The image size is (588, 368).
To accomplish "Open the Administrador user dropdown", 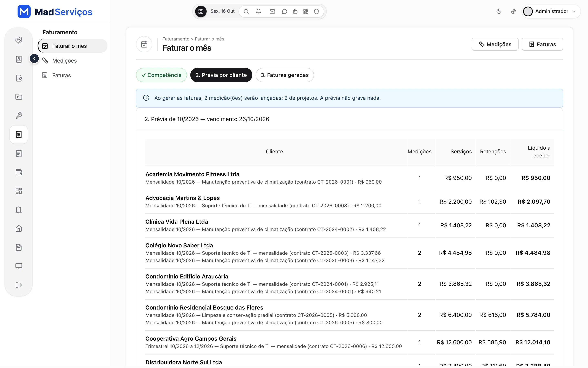I will [x=551, y=11].
